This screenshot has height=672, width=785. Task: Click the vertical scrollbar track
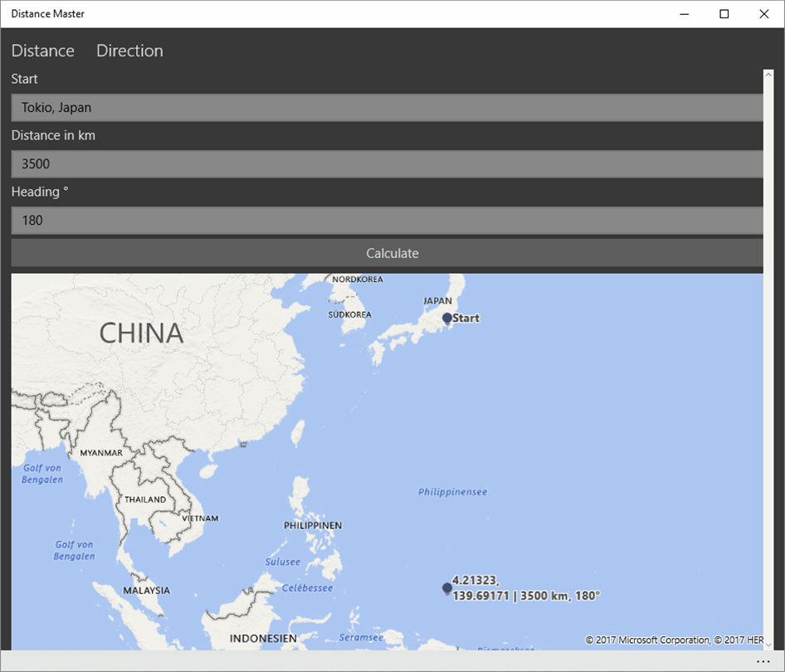[x=768, y=360]
